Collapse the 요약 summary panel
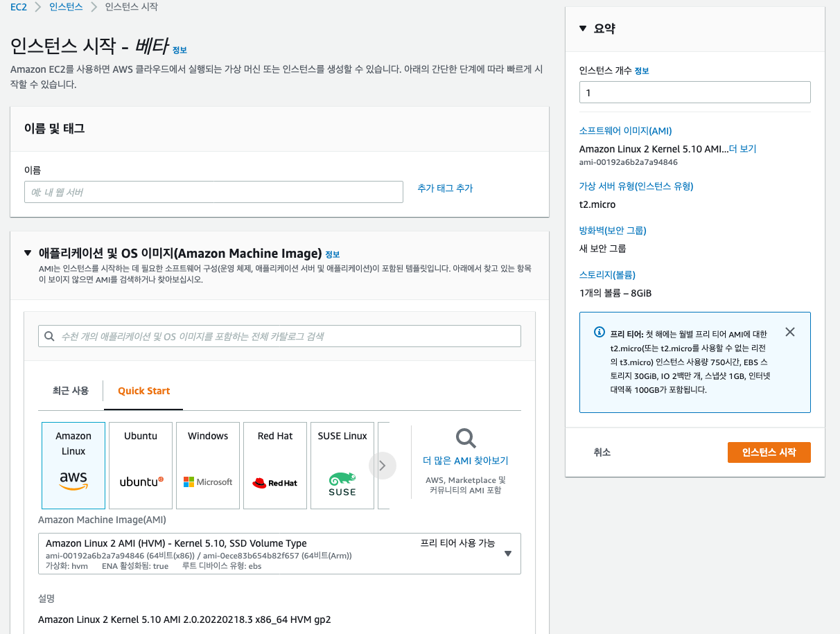This screenshot has height=634, width=840. 583,28
